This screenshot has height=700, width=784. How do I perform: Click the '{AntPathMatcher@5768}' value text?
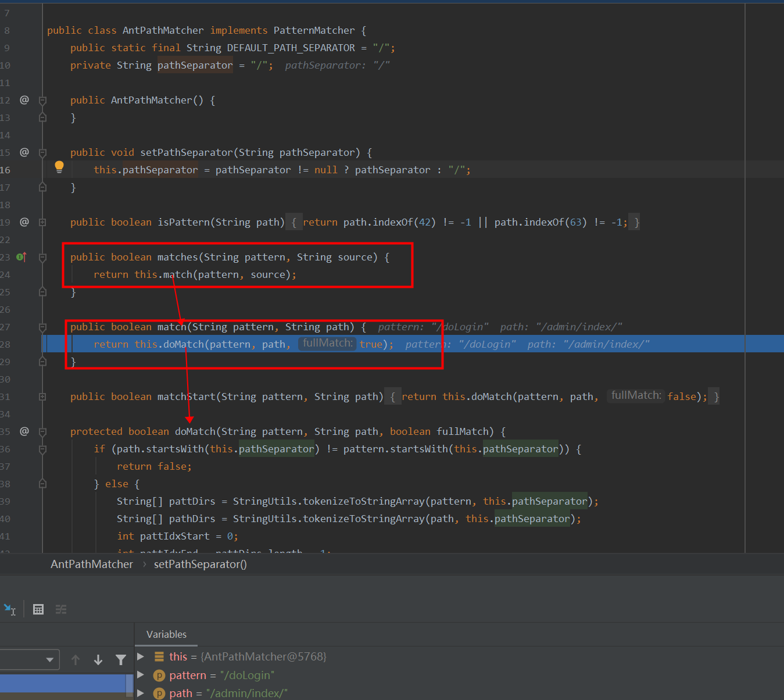coord(263,656)
